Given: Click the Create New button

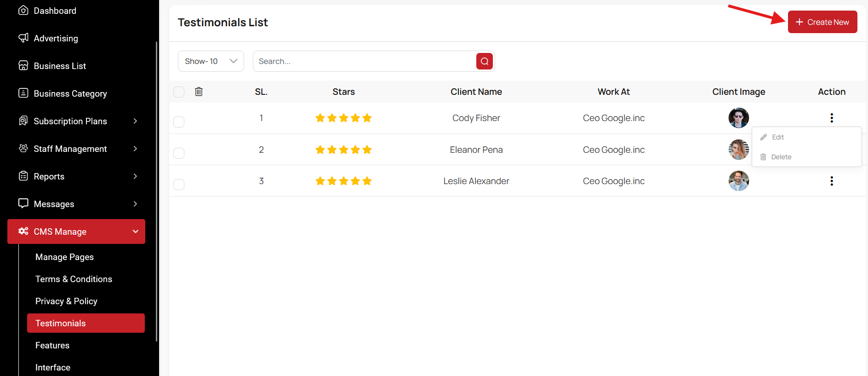Looking at the screenshot, I should (822, 22).
